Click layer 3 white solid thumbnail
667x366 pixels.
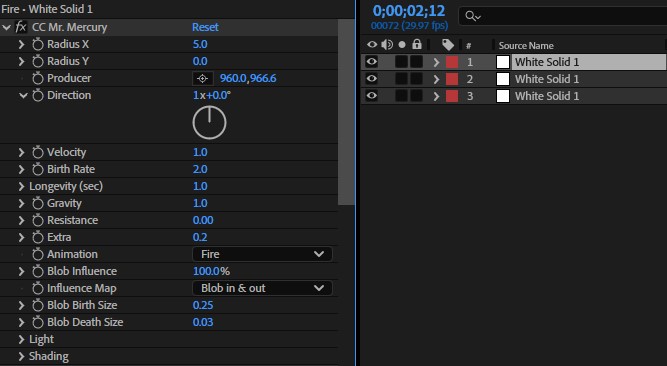[x=503, y=96]
